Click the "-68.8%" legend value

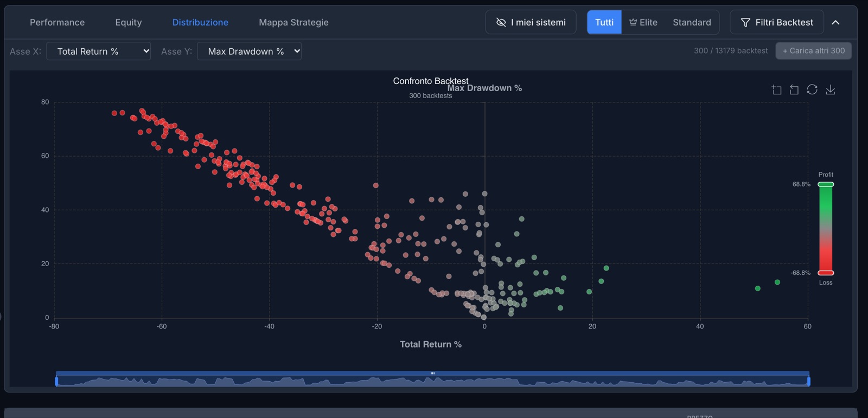point(800,273)
